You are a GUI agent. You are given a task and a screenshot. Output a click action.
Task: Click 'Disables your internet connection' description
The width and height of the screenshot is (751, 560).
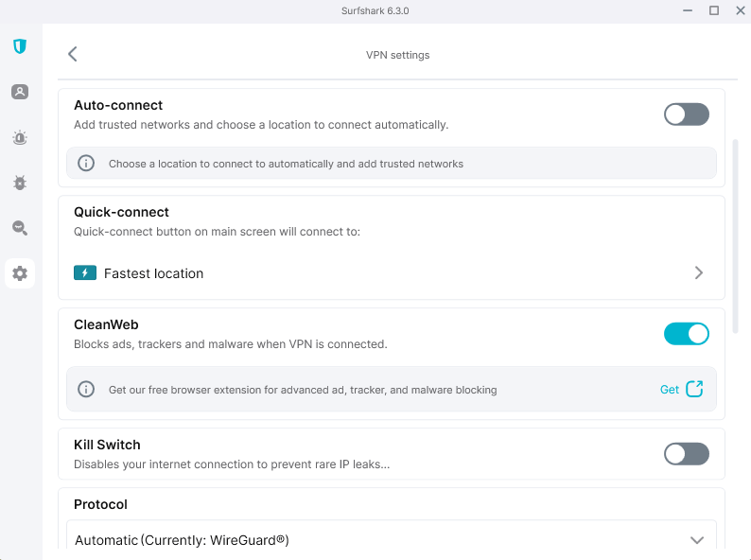coord(232,464)
